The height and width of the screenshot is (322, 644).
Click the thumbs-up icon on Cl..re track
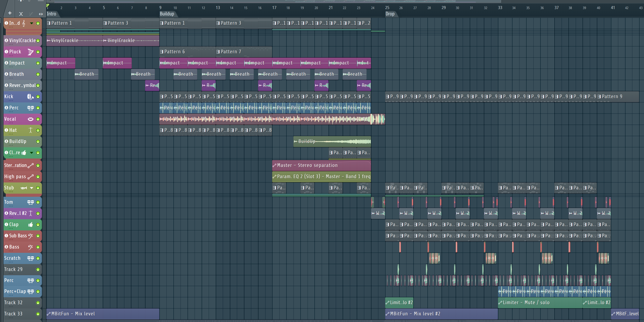click(24, 153)
